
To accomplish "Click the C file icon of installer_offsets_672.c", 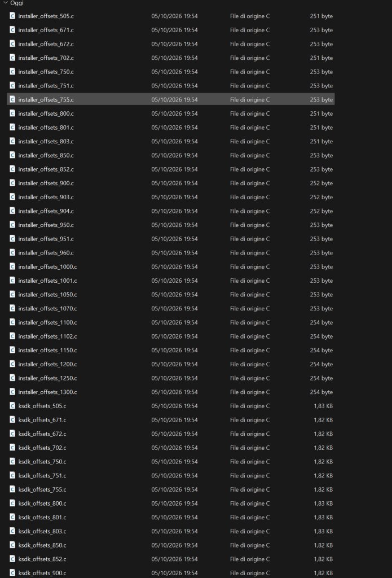I will click(12, 44).
